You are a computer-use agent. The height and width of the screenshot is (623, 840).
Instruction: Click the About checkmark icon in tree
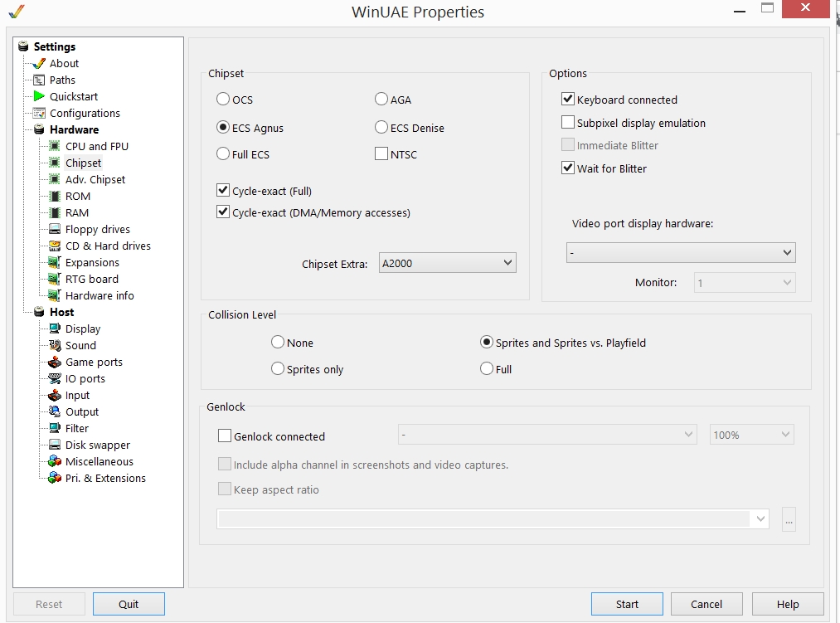(x=39, y=63)
